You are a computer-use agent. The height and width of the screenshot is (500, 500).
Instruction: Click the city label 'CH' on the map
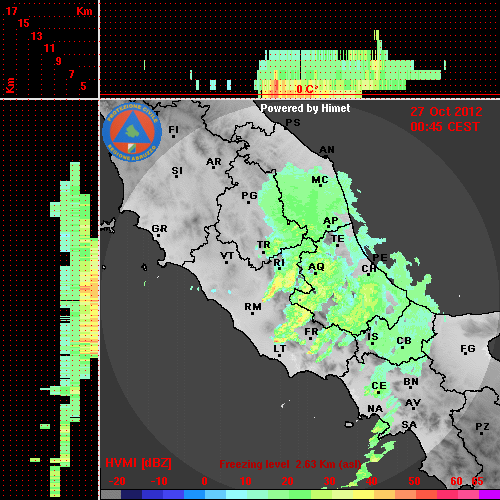click(369, 269)
